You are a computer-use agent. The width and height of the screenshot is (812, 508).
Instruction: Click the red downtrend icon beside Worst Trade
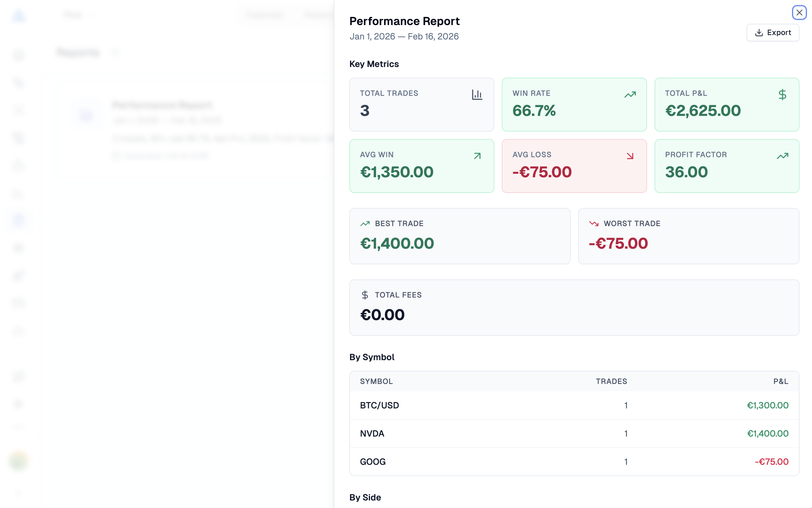tap(593, 223)
